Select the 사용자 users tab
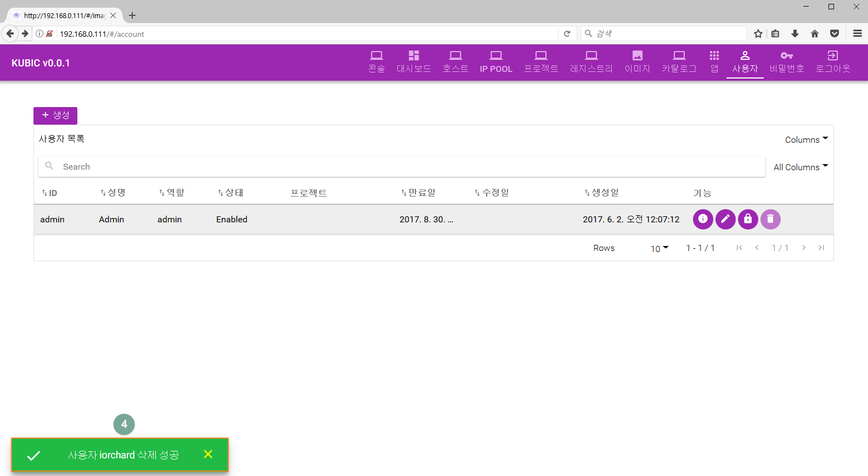Viewport: 868px width, 476px height. click(745, 62)
